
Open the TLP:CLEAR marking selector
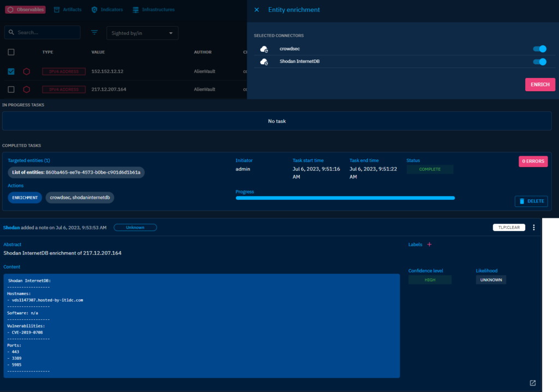click(509, 227)
